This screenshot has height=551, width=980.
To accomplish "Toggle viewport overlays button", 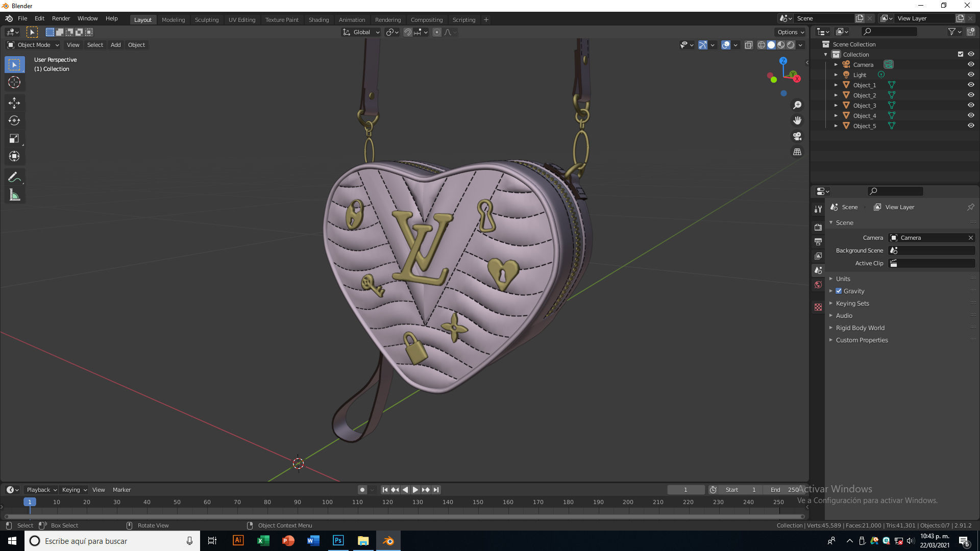I will pos(725,45).
